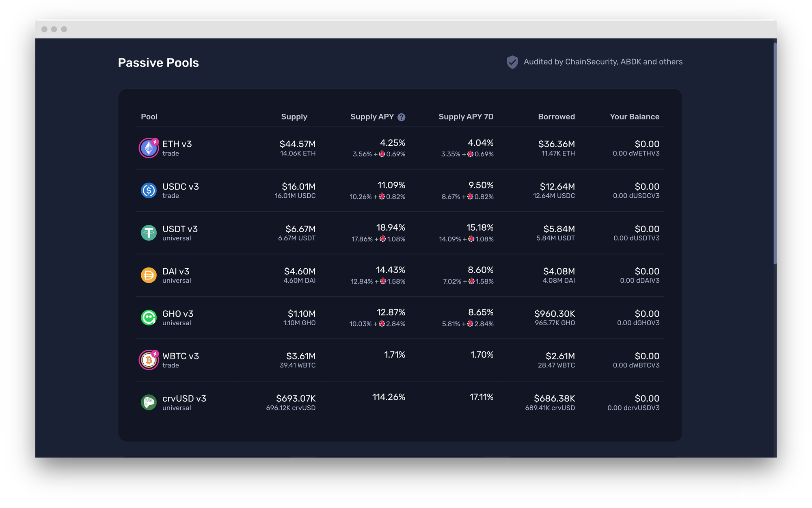Open the audited by ChainSecurity, ABDK link

point(603,62)
